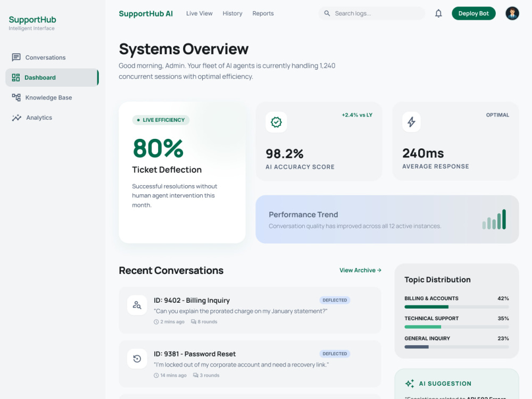
Task: Click the Conversations chat icon
Action: tap(16, 57)
